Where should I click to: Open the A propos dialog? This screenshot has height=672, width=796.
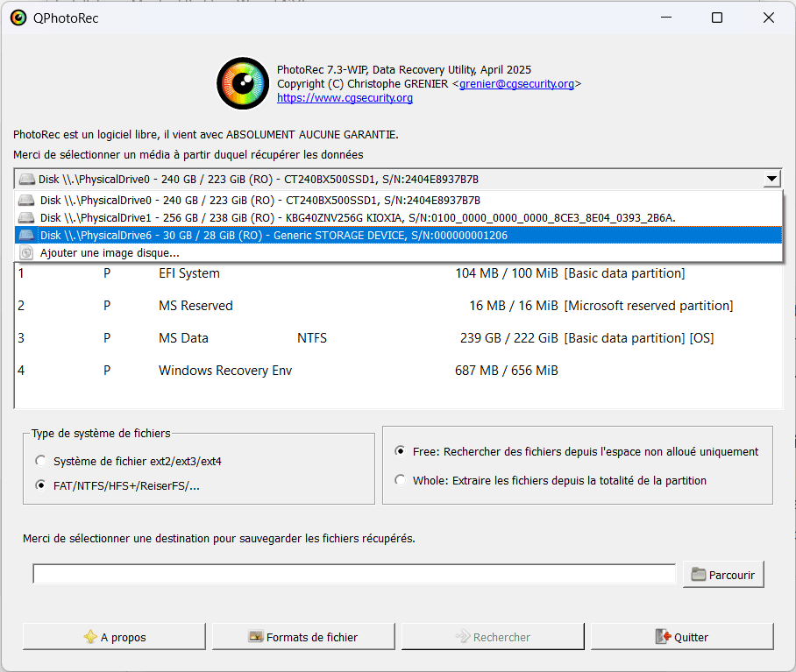114,636
